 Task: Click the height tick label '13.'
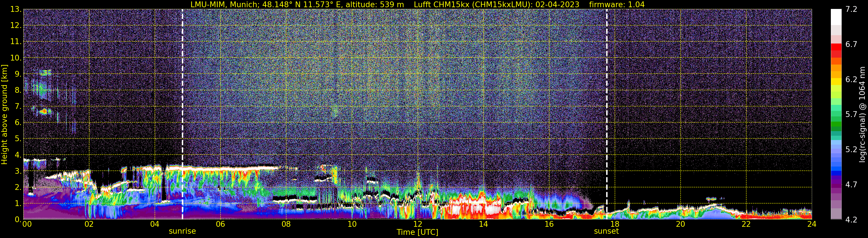pyautogui.click(x=16, y=9)
